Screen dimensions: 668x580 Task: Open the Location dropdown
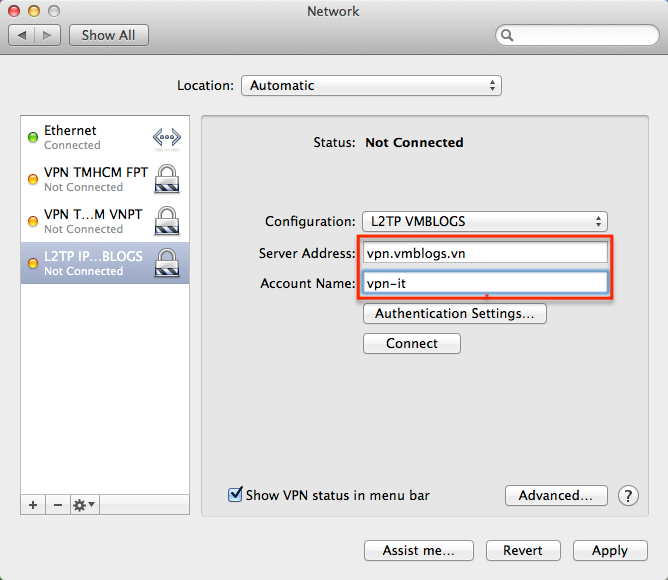point(371,86)
